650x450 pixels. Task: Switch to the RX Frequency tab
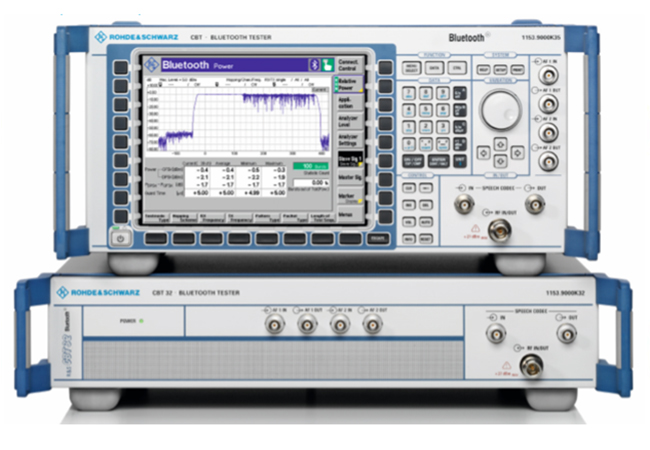[x=212, y=218]
